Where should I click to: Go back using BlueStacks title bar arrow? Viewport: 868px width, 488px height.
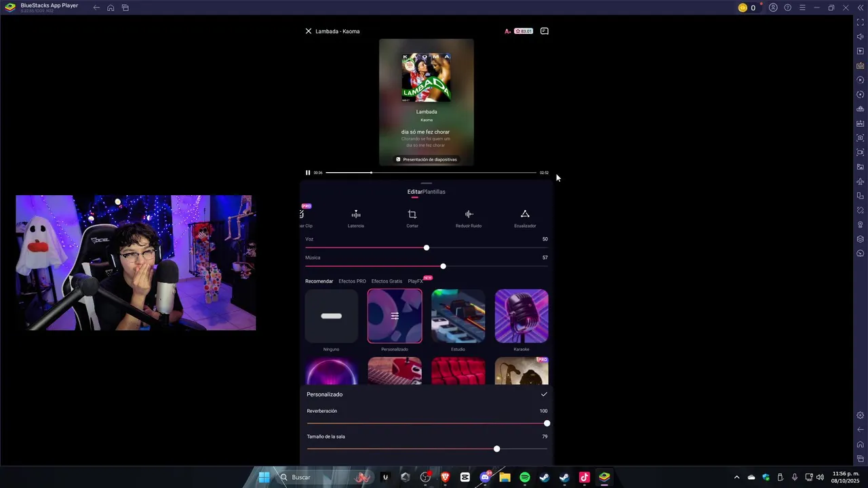tap(96, 7)
